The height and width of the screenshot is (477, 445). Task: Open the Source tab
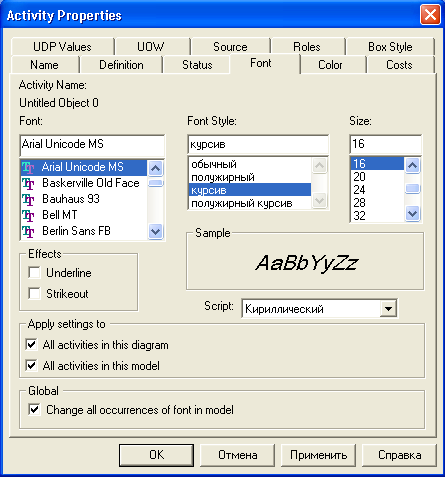point(230,47)
